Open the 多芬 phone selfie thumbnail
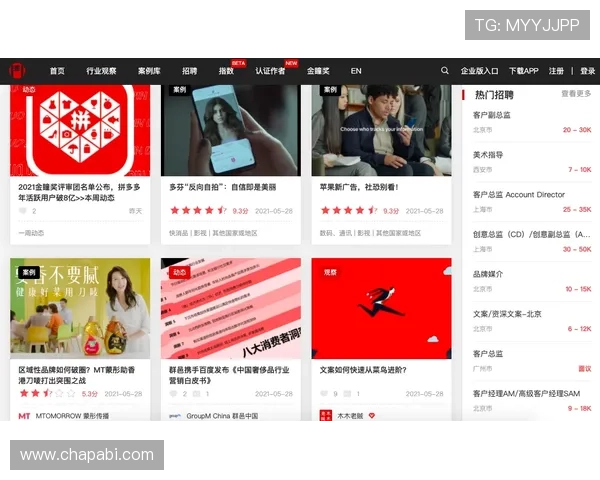Screen dimensions: 600x480 (x=231, y=131)
